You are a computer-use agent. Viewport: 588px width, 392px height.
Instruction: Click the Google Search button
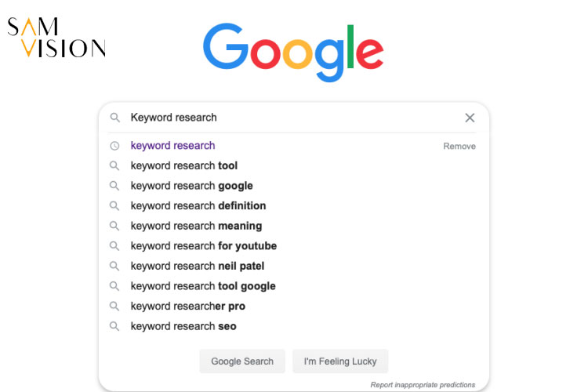[x=242, y=361]
